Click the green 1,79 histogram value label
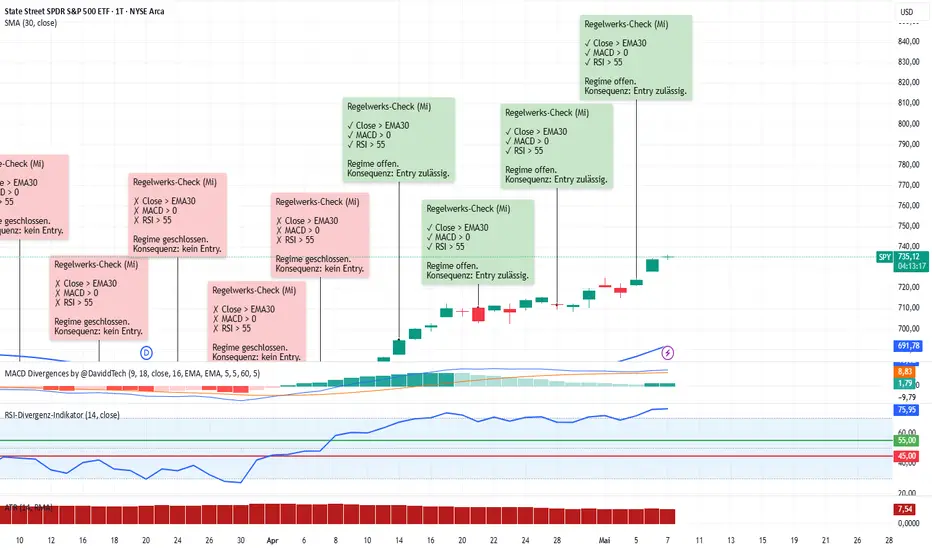 [905, 384]
